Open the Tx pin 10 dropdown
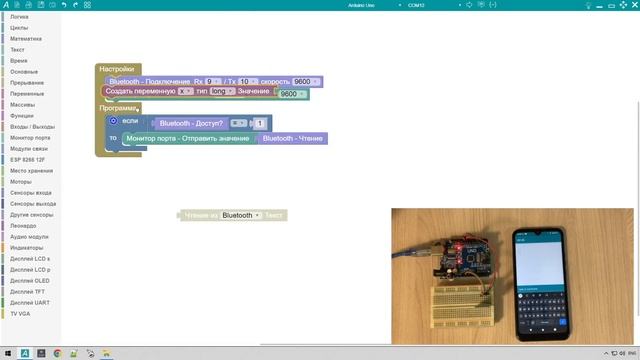This screenshot has width=640, height=360. pos(248,82)
